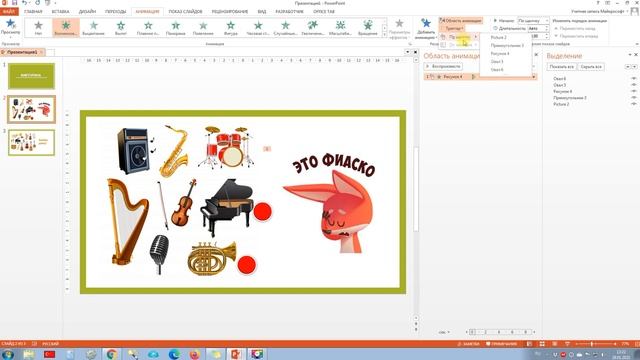This screenshot has height=360, width=640.
Task: Open the ПЕРЕХОДЫ ribbon tab
Action: point(116,11)
